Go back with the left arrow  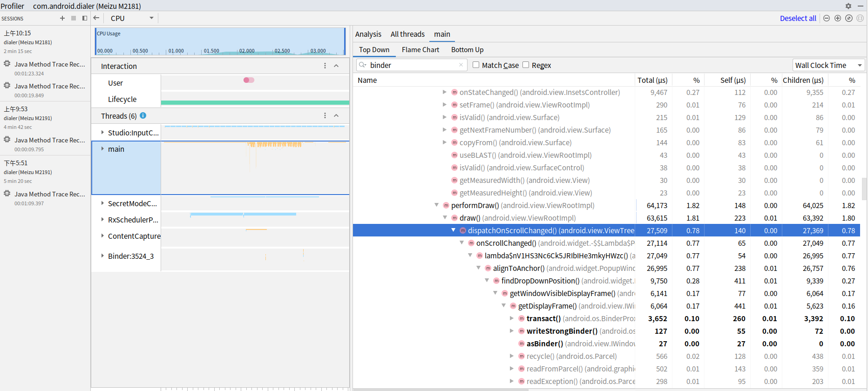click(96, 18)
